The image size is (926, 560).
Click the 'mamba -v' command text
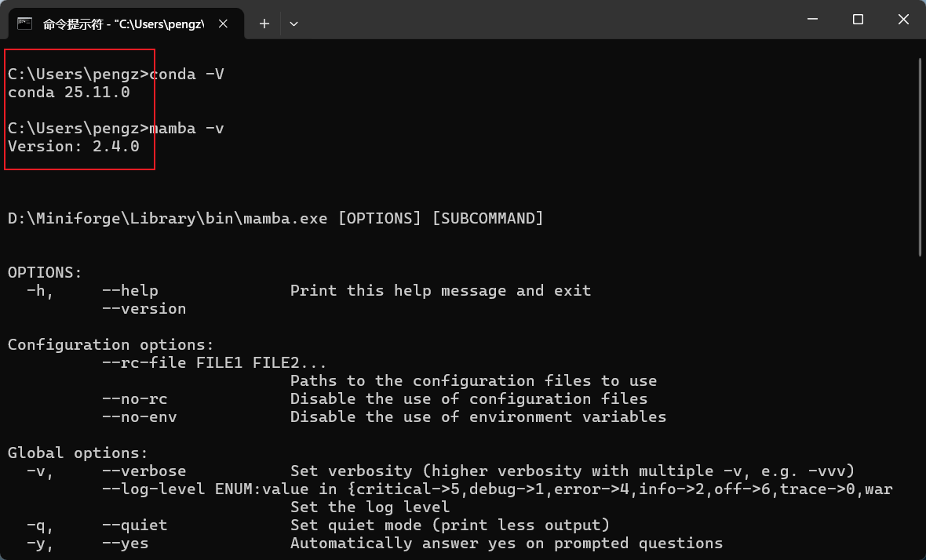click(x=187, y=128)
